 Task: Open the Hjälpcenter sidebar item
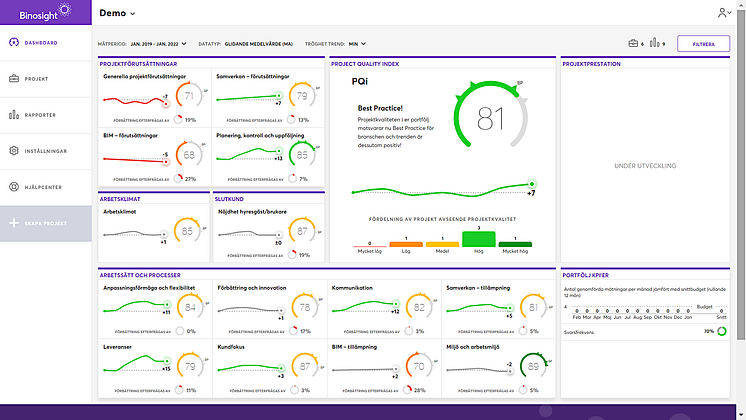point(46,187)
